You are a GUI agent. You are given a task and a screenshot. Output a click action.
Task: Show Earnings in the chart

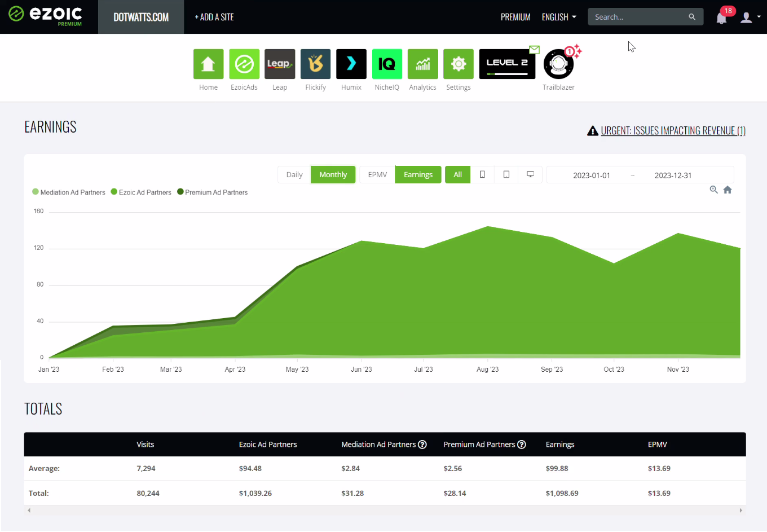click(x=418, y=174)
